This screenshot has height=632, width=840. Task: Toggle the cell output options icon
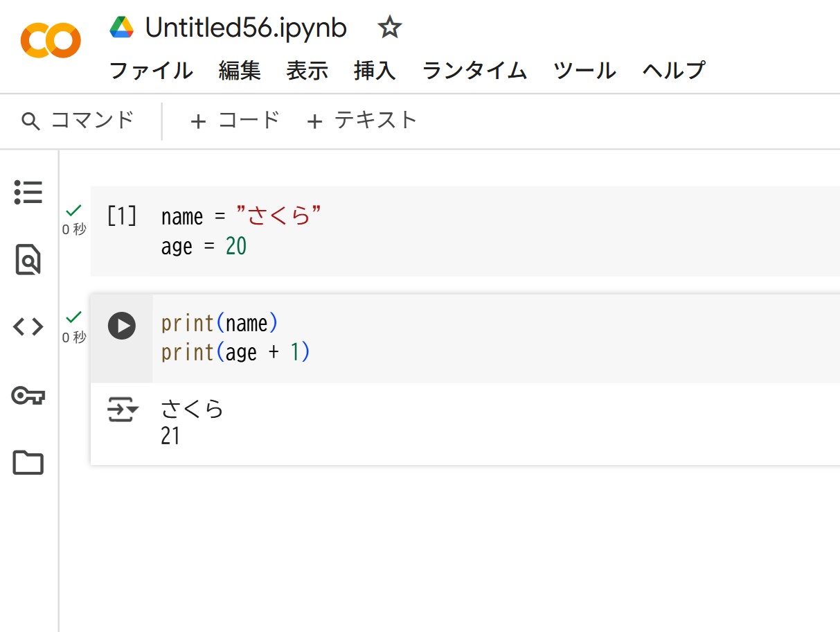coord(122,411)
